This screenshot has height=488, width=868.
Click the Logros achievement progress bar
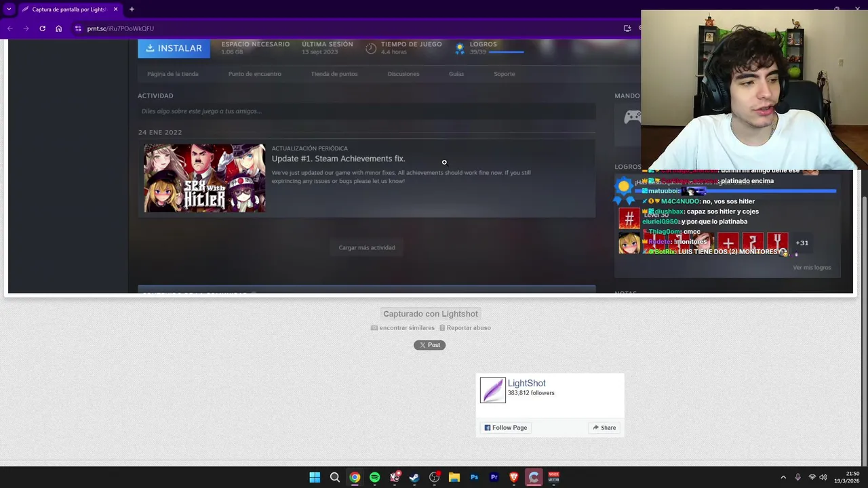tap(506, 52)
